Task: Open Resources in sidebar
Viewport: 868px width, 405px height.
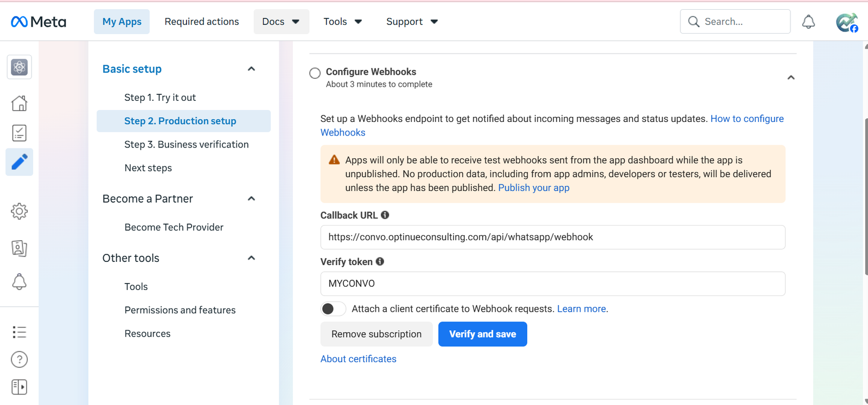Action: click(148, 334)
